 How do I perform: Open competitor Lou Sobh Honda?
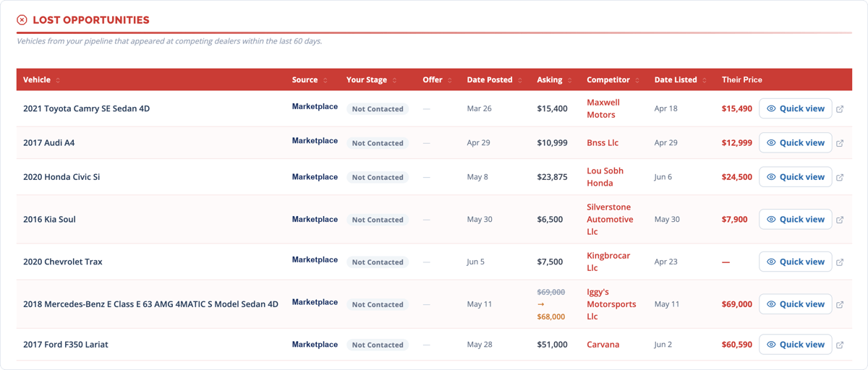[x=605, y=176]
